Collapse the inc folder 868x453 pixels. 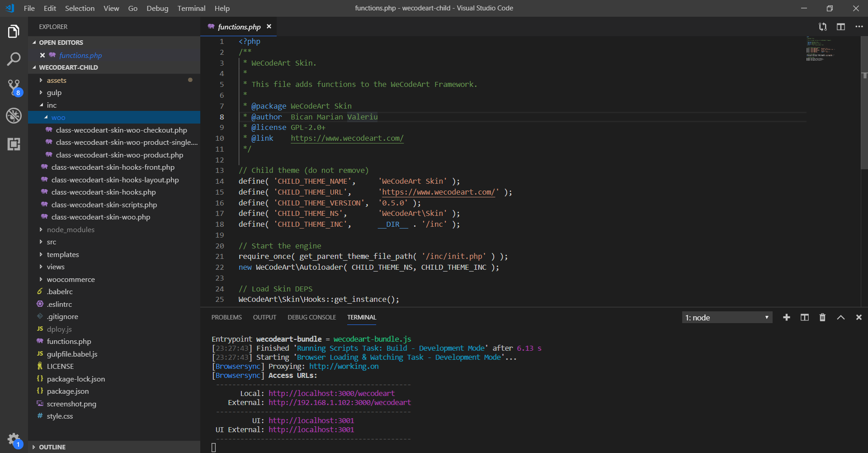point(114,105)
